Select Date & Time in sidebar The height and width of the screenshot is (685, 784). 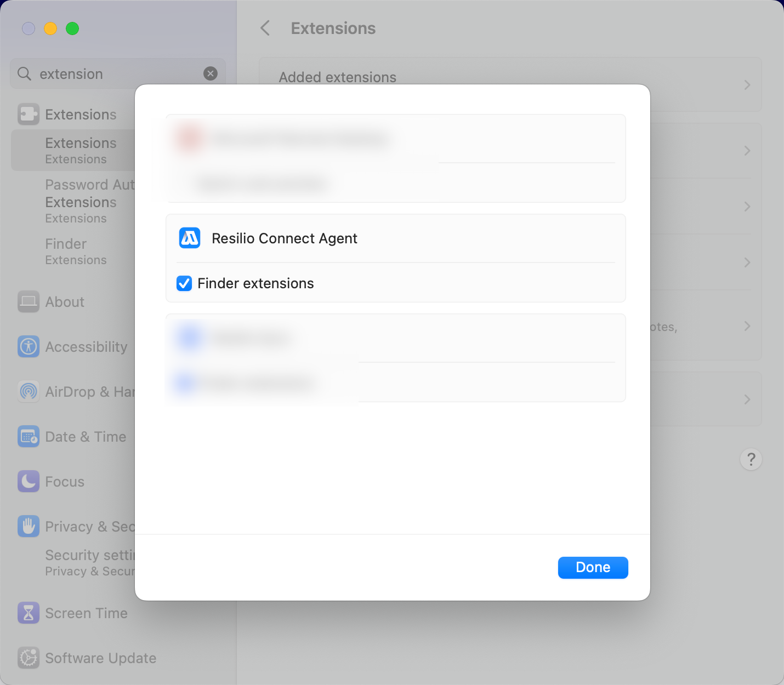[86, 437]
